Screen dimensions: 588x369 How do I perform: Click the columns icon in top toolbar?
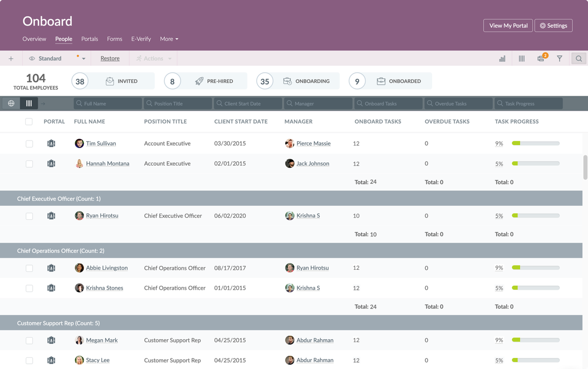(x=522, y=59)
